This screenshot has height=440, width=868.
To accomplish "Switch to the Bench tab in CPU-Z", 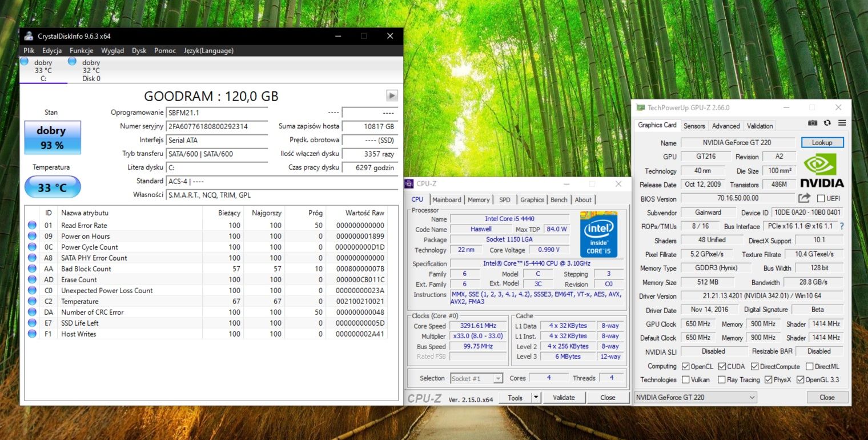I will pos(559,199).
